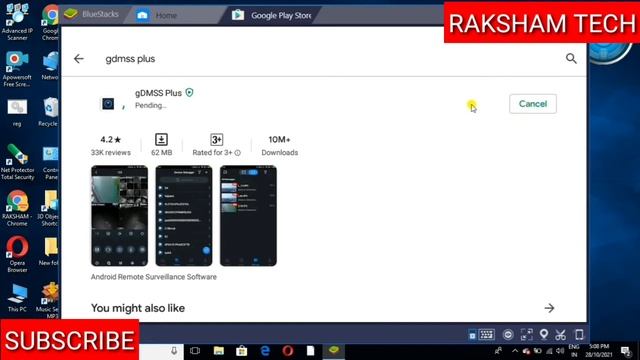Viewport: 640px width, 360px height.
Task: Open the first screenshot showing camera grid
Action: [120, 216]
